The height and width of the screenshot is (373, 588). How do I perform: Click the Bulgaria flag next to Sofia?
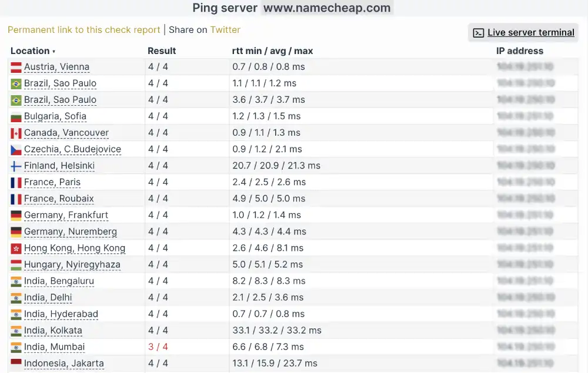coord(16,116)
